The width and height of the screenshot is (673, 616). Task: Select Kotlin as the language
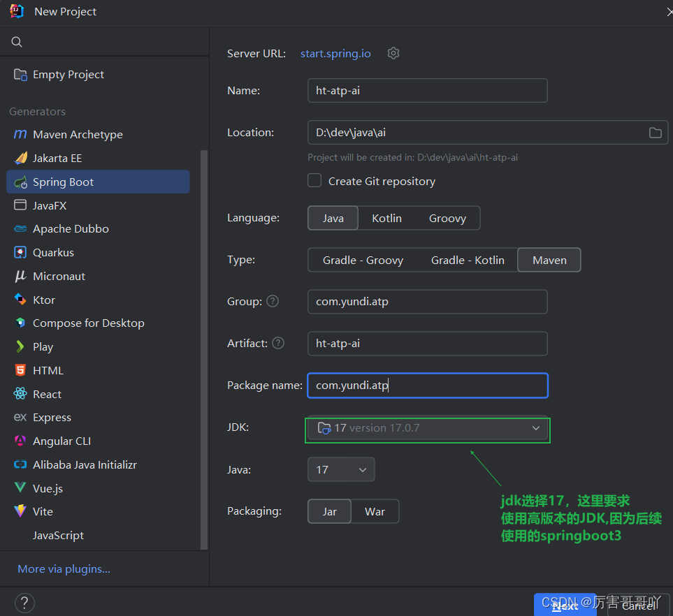(x=386, y=218)
